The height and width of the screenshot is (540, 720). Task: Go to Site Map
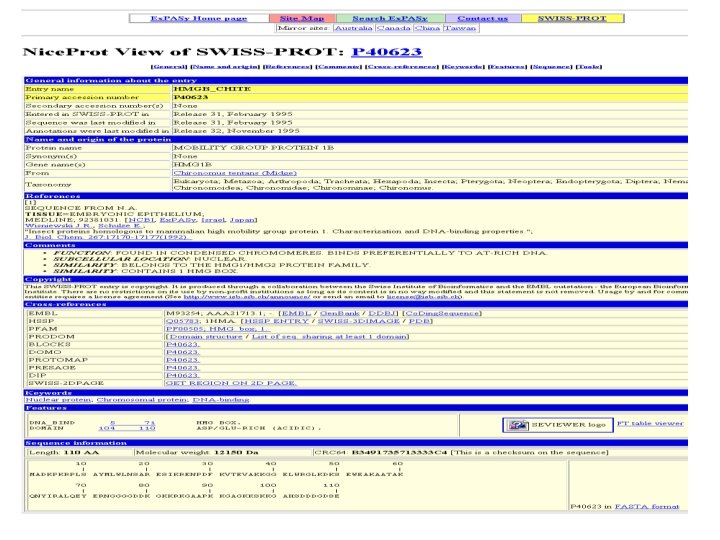tap(302, 18)
